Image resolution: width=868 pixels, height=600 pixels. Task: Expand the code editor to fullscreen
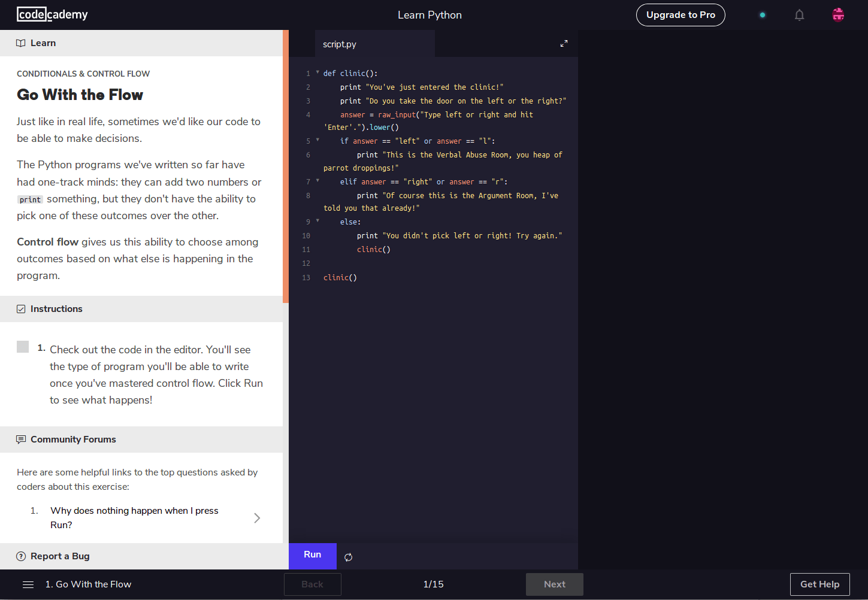pos(564,44)
